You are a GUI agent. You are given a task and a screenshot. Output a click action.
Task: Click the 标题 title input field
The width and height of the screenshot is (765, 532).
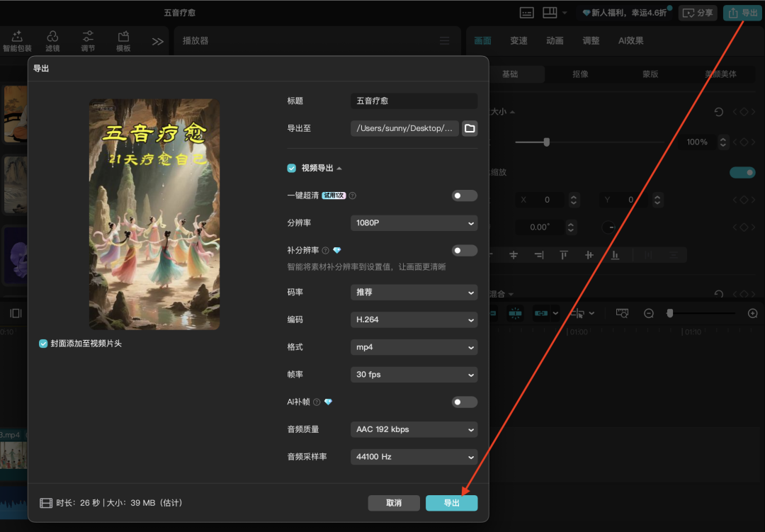(x=414, y=101)
